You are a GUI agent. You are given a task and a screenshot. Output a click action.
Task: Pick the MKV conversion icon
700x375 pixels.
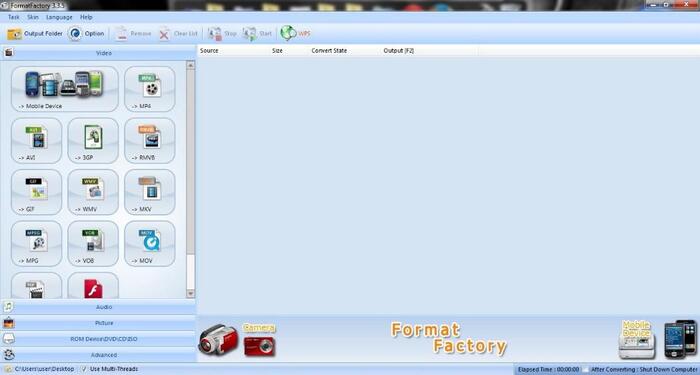pos(150,192)
